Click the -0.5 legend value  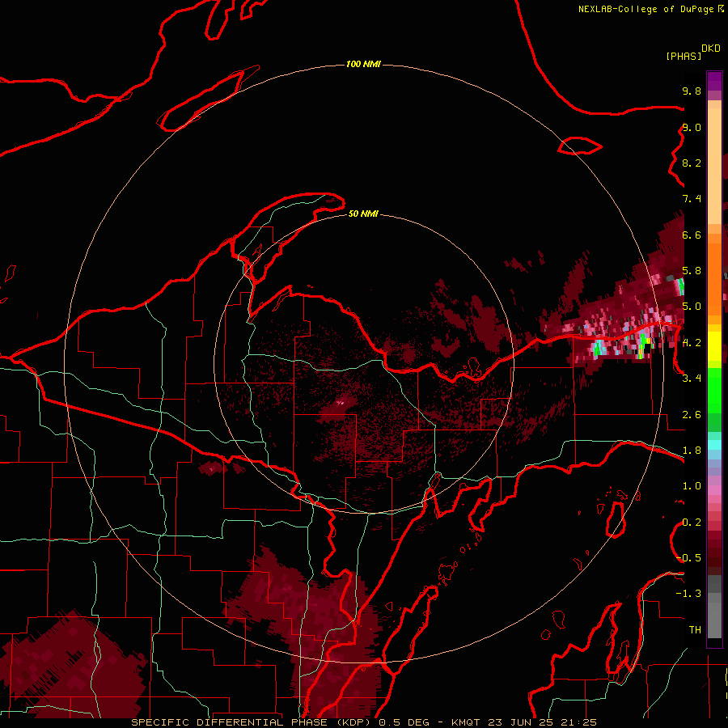(688, 558)
